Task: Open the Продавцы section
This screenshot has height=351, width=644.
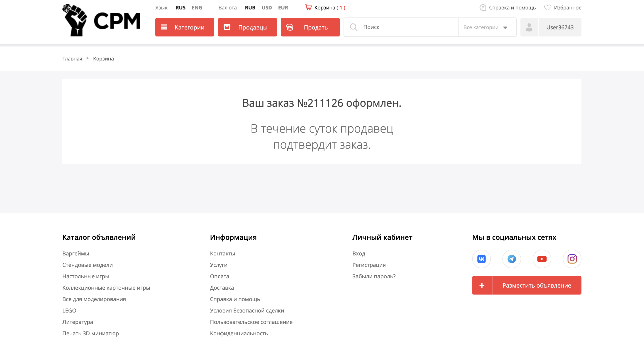Action: pyautogui.click(x=247, y=27)
